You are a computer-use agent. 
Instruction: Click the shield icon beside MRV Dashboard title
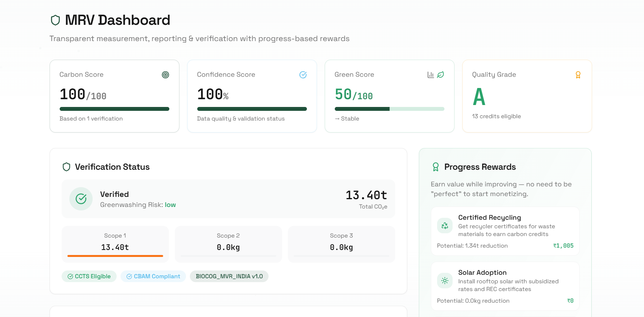[x=55, y=20]
